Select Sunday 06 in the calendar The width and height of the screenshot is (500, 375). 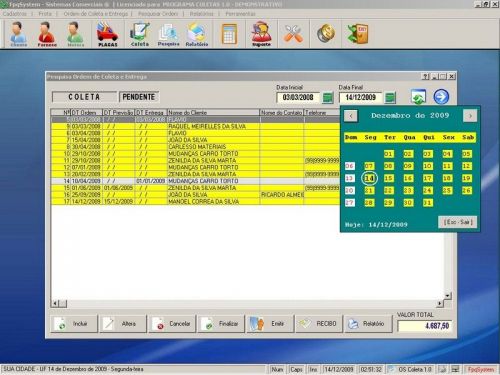[349, 166]
